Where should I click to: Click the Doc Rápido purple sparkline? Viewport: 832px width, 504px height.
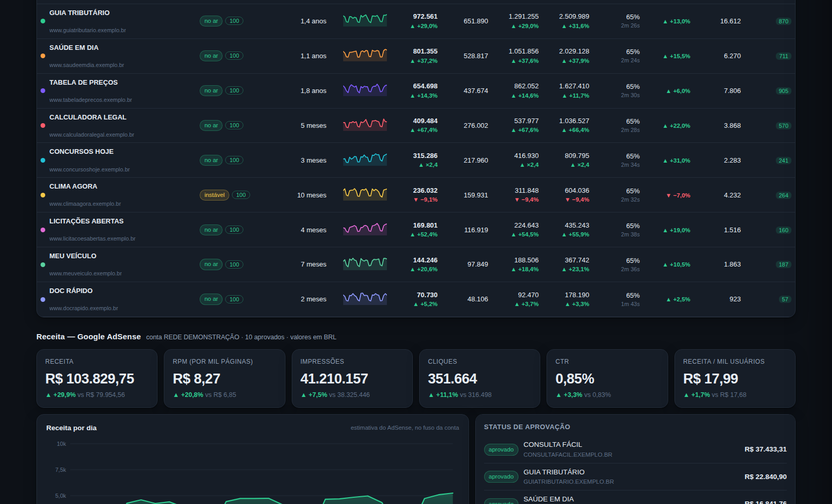click(x=365, y=298)
